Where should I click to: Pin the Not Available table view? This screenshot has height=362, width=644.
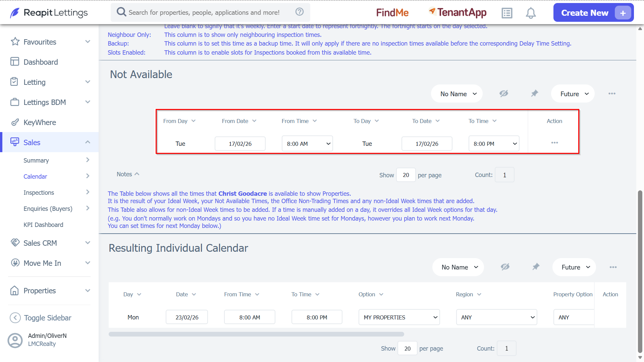[535, 94]
